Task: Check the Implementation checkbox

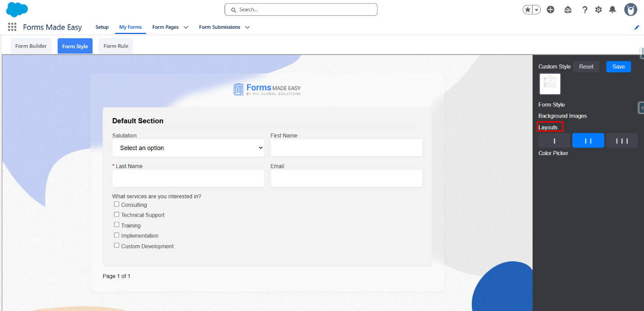Action: click(117, 235)
